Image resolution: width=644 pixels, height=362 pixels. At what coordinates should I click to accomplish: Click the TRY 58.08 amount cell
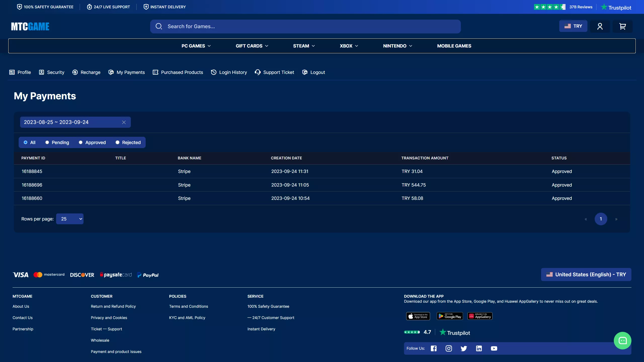click(x=412, y=198)
